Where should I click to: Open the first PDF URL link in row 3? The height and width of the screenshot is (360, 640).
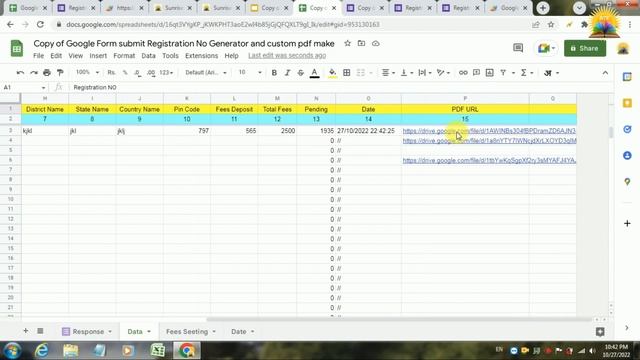pyautogui.click(x=489, y=131)
